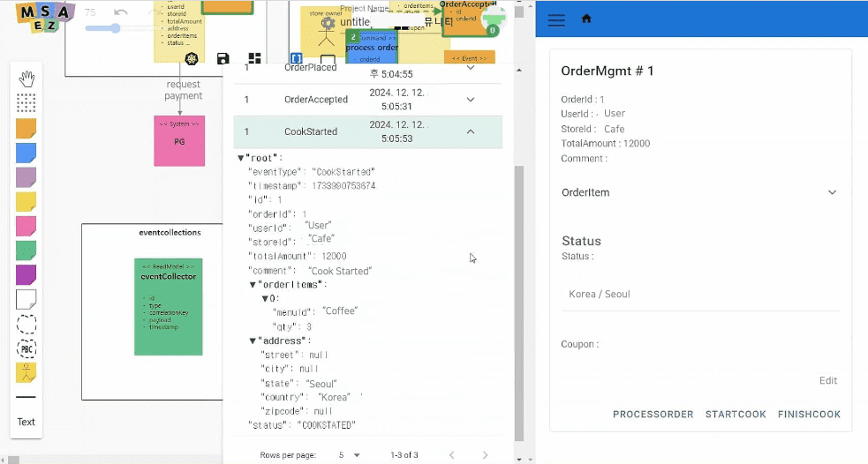
Task: Select the hand pan tool
Action: coord(26,79)
